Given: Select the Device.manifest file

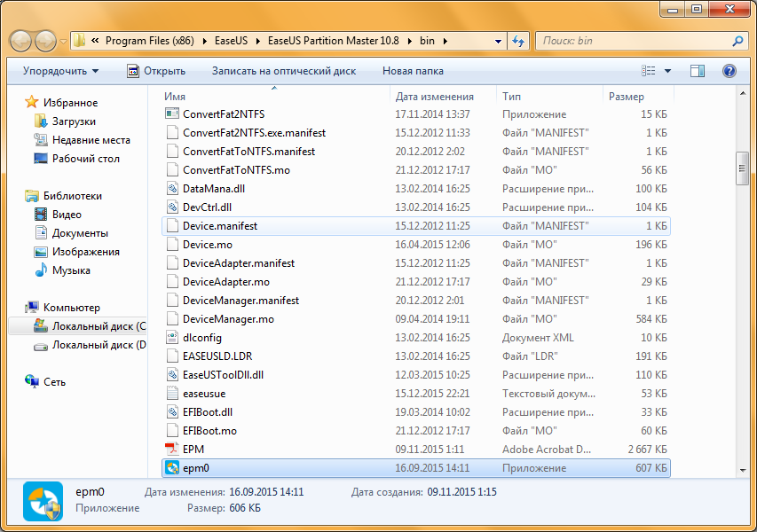Looking at the screenshot, I should [x=416, y=226].
